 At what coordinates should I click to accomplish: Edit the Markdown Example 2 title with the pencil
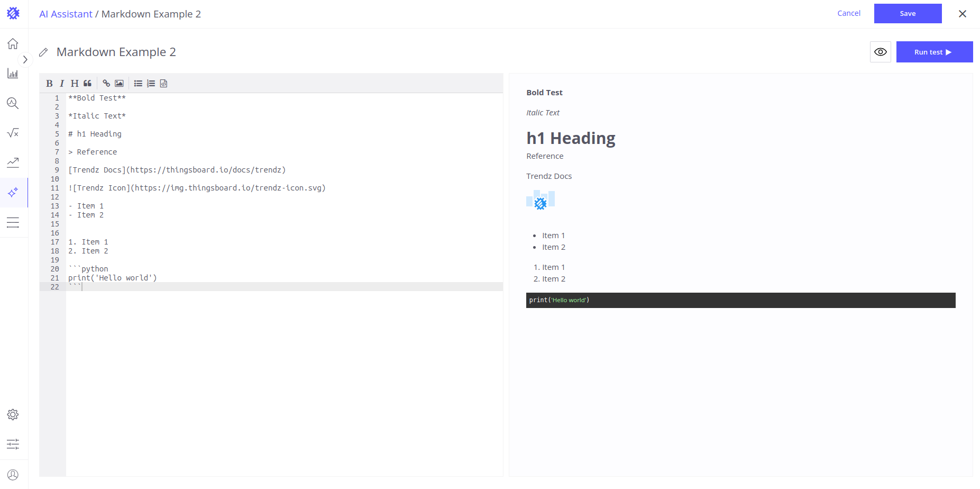(44, 52)
